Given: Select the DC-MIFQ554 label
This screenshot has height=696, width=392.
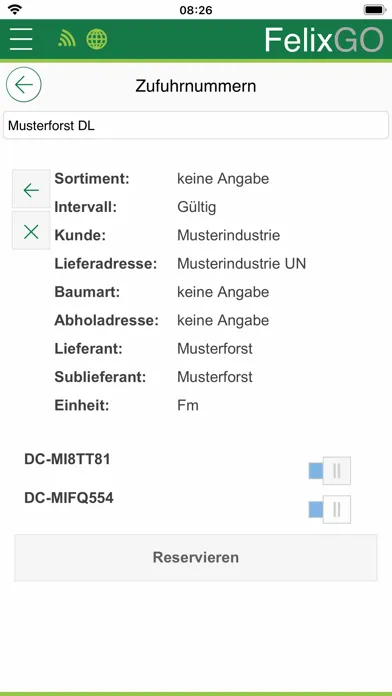Looking at the screenshot, I should point(69,498).
